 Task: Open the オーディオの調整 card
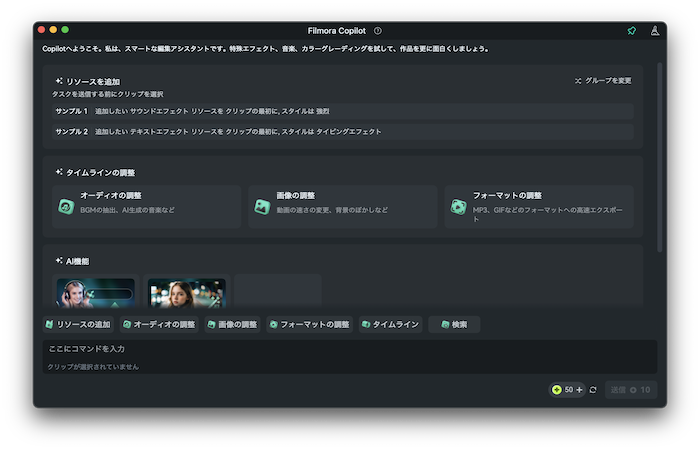[146, 207]
